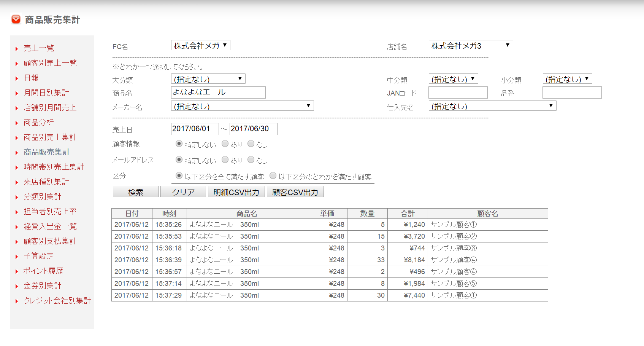Open クレジット会社別集計 link
Viewport: 644px width, 346px height.
(x=57, y=300)
